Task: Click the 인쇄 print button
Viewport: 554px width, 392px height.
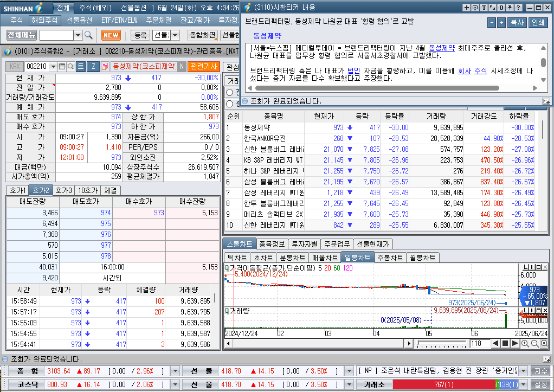Action: click(x=538, y=23)
